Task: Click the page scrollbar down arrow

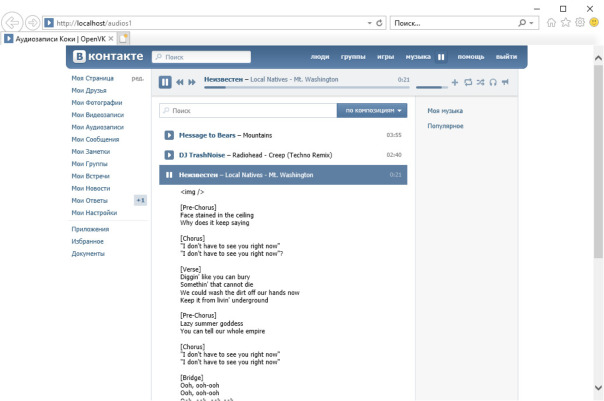Action: (598, 388)
